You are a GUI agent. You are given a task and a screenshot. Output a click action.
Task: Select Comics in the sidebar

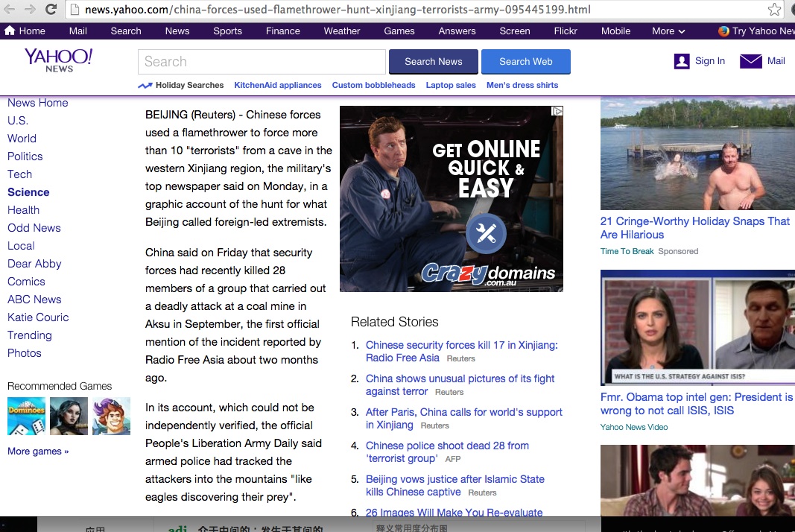point(26,282)
